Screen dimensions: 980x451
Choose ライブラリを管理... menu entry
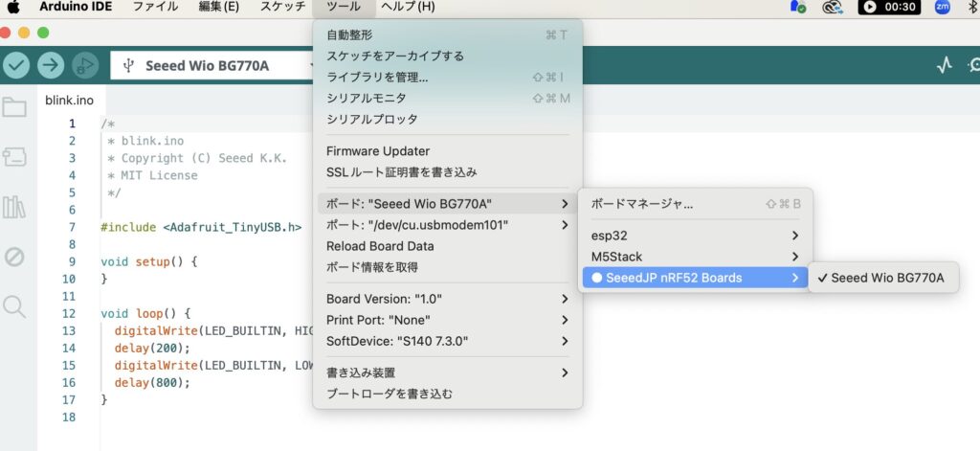click(x=448, y=78)
